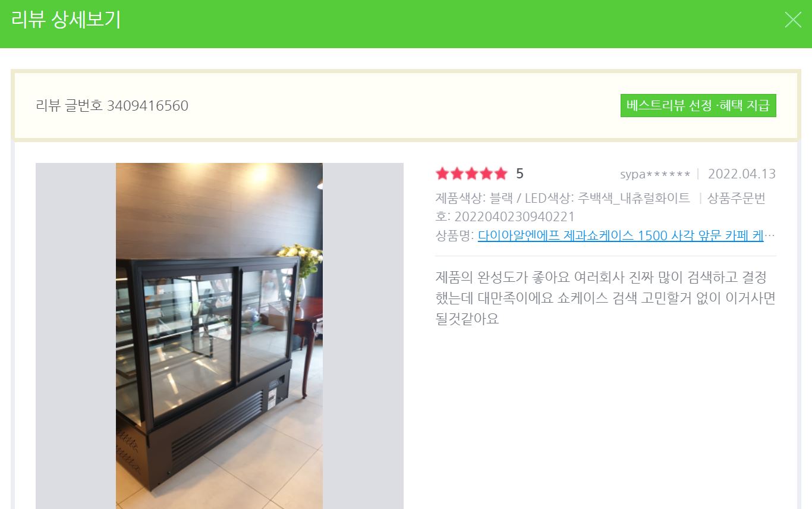Click reviewer ID sypa******
812x509 pixels.
[655, 174]
